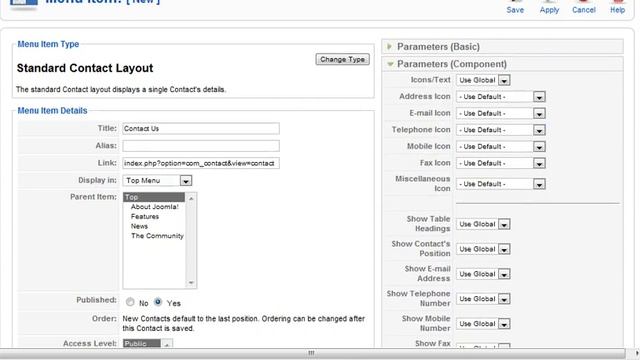Set Published to No
Viewport: 640px width, 360px height.
(130, 302)
